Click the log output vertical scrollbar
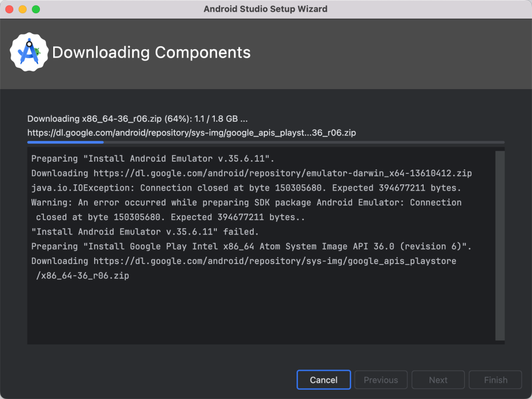The height and width of the screenshot is (399, 532). pyautogui.click(x=499, y=245)
